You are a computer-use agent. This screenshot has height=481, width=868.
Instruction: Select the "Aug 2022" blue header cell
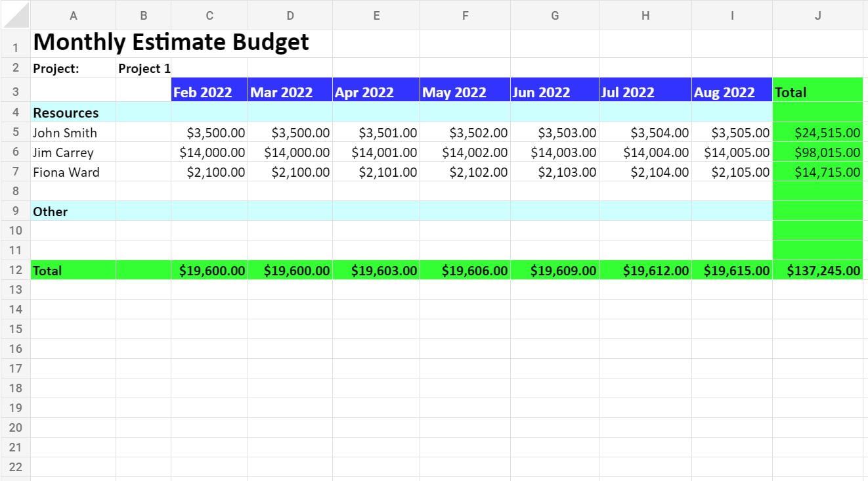(731, 91)
